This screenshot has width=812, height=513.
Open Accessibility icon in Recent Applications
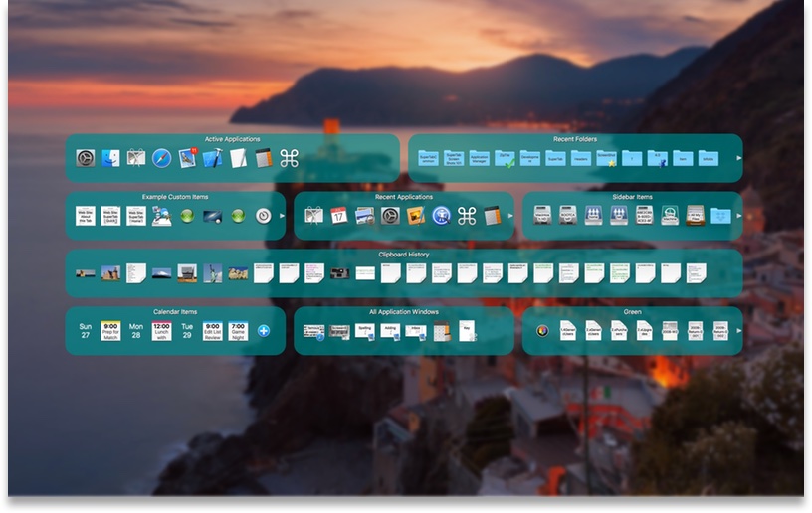441,216
